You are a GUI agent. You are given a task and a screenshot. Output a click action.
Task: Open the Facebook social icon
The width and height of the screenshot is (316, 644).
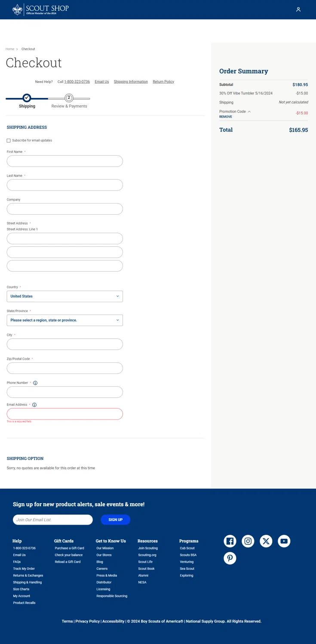tap(230, 541)
